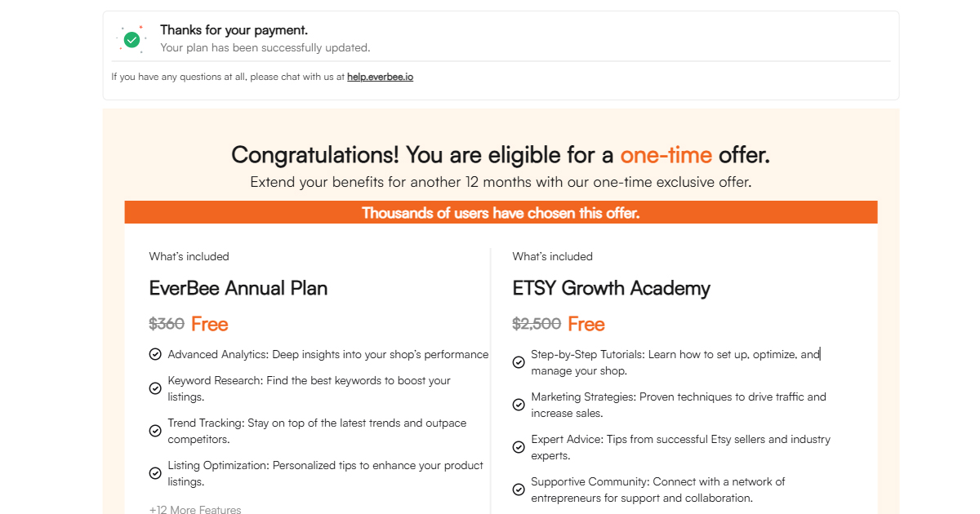Click the crossed-out $2,500 price
Viewport: 980px width, 514px height.
[x=537, y=324]
